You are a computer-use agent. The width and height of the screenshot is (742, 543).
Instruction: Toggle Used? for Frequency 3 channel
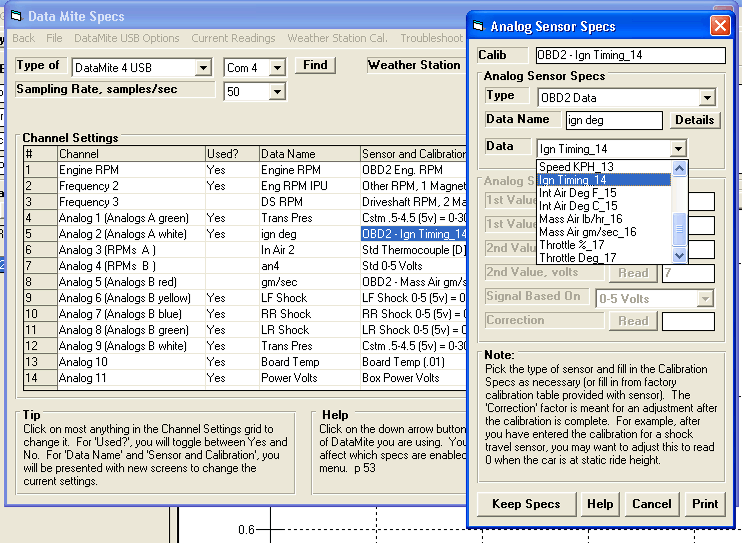point(232,202)
